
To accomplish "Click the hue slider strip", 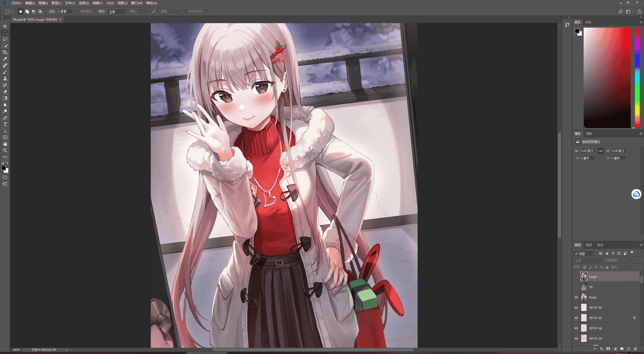I will (637, 78).
